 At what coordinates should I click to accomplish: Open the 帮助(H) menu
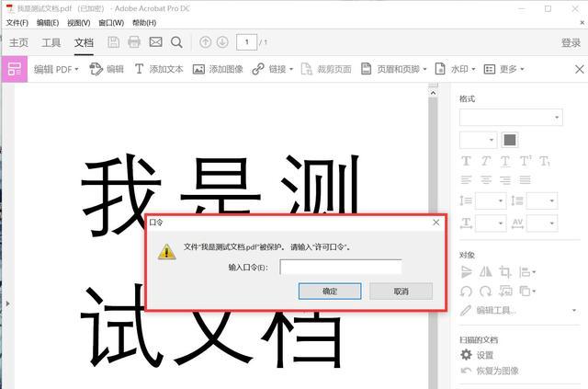click(x=144, y=23)
